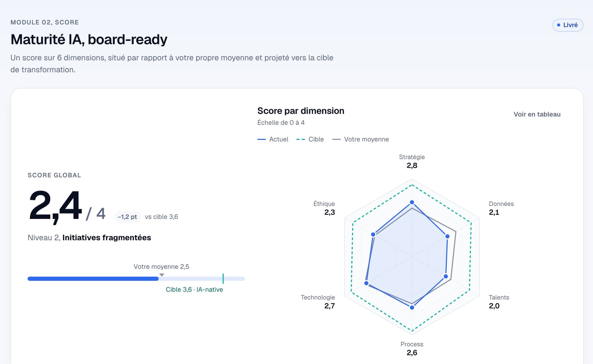Click the Talents score value 2,0
Image resolution: width=593 pixels, height=364 pixels.
coord(494,306)
